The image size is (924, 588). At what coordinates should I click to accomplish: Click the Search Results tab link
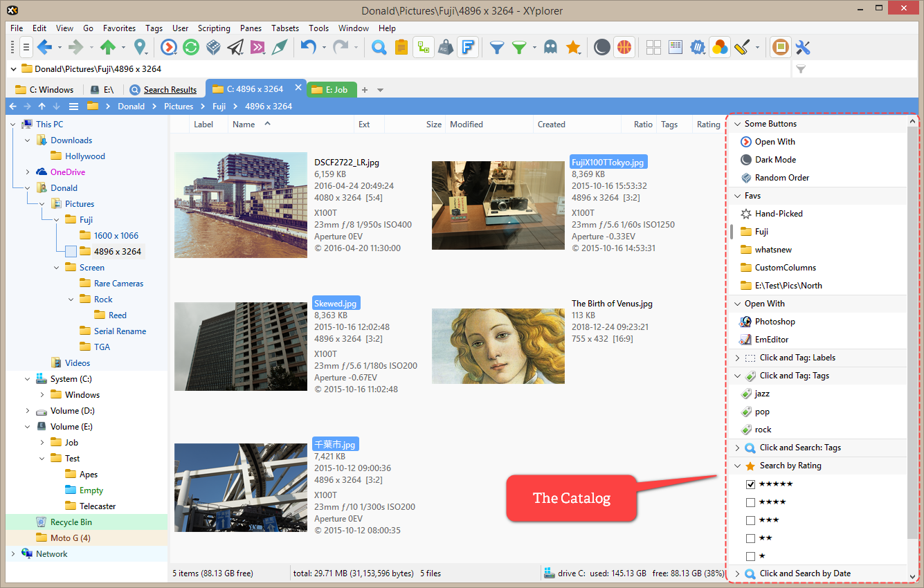(x=170, y=90)
